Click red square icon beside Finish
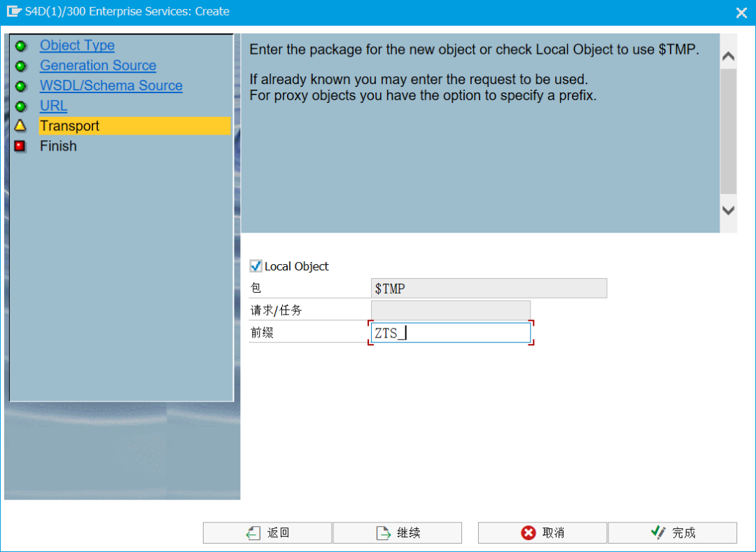The image size is (756, 552). (20, 146)
